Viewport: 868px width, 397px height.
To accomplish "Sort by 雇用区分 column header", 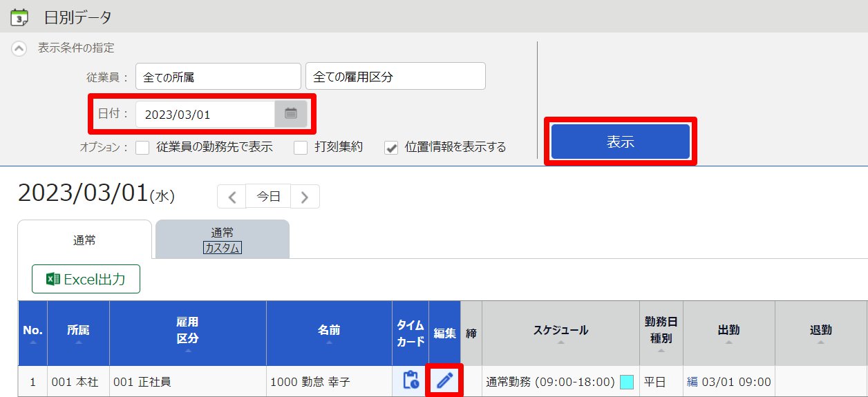I will (x=187, y=333).
